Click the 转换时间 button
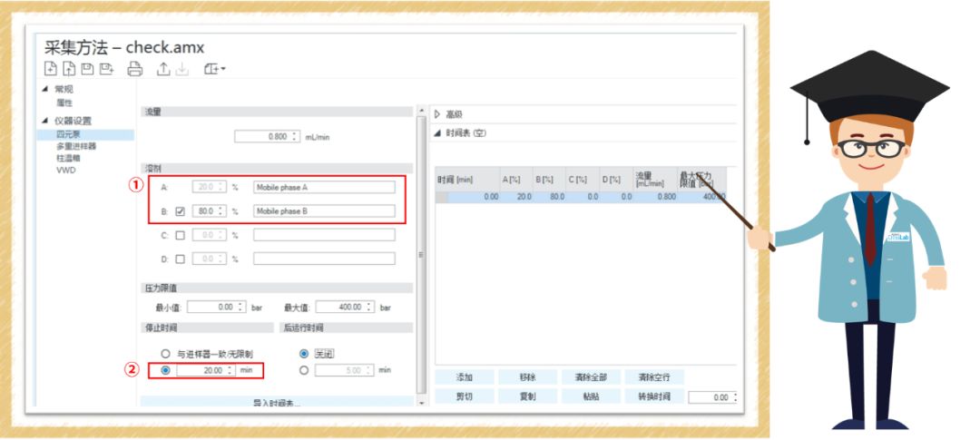 654,396
